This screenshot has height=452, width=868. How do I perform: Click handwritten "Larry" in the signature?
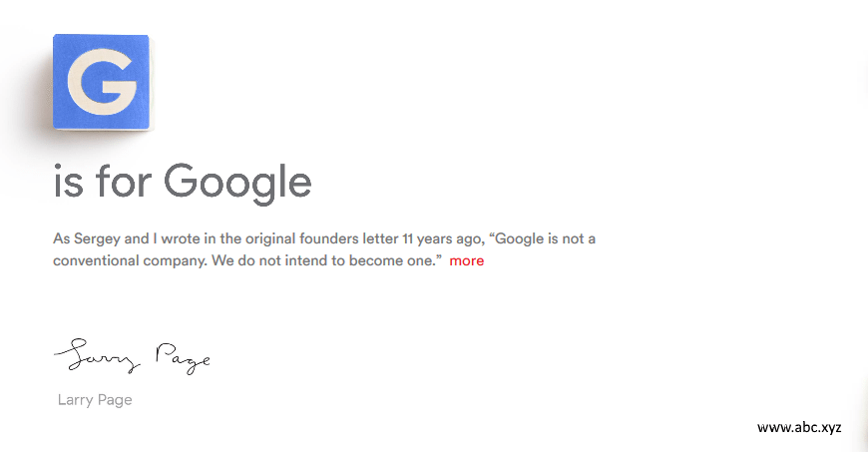click(95, 354)
